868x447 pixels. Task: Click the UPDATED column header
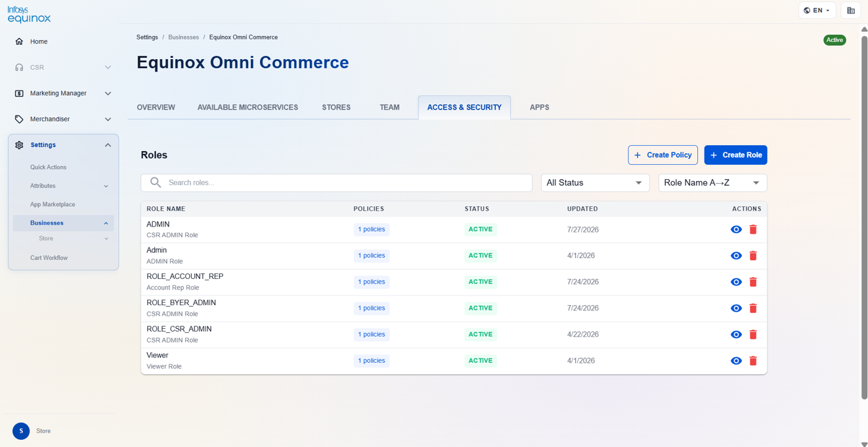click(x=582, y=209)
